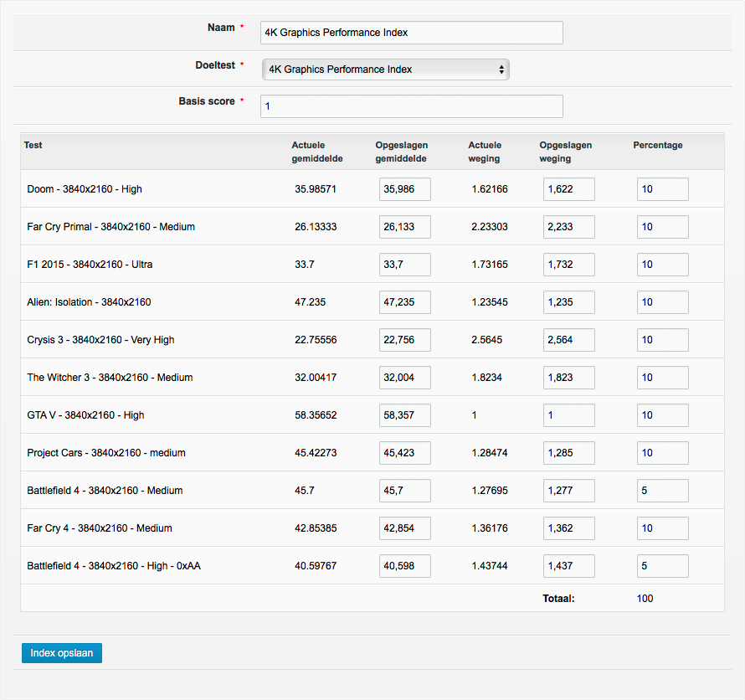The height and width of the screenshot is (700, 745).
Task: Click The Witcher 3 percentage field
Action: 662,378
